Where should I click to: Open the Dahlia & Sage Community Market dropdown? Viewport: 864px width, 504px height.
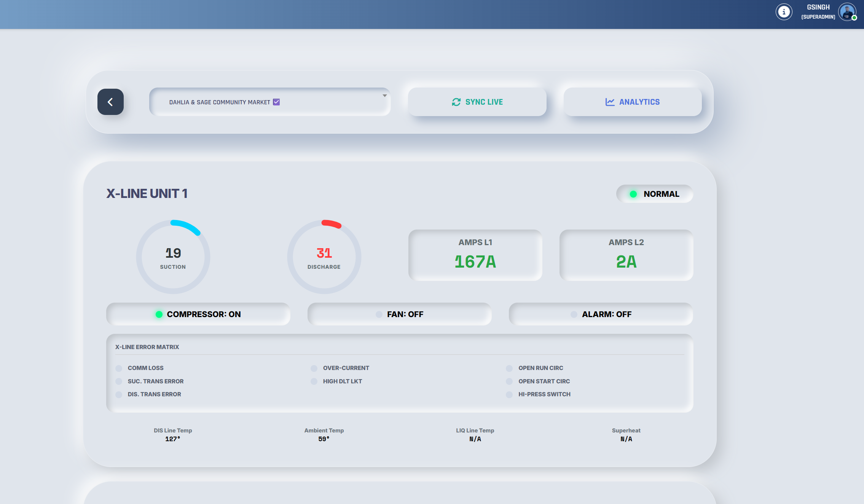270,102
